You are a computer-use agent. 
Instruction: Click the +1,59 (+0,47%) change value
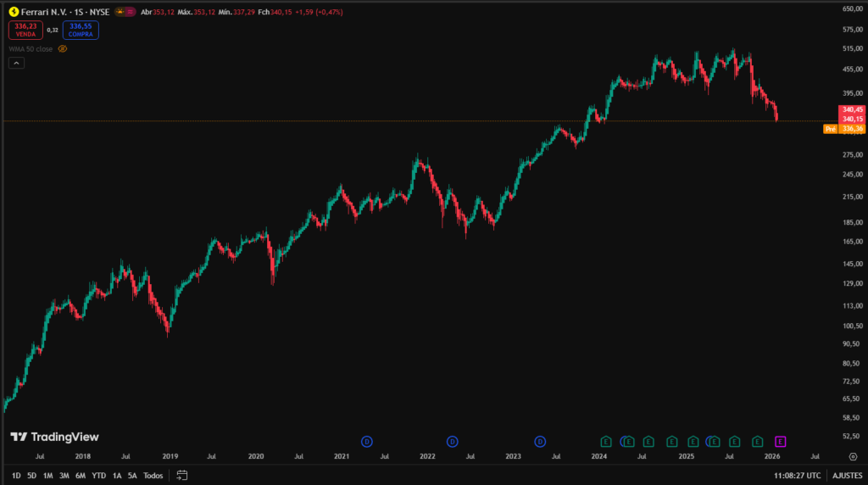(319, 12)
